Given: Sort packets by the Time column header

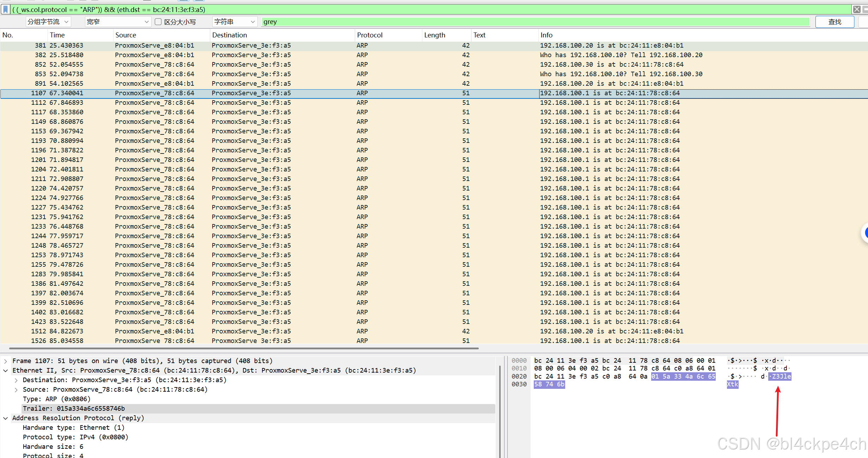Looking at the screenshot, I should pos(57,35).
